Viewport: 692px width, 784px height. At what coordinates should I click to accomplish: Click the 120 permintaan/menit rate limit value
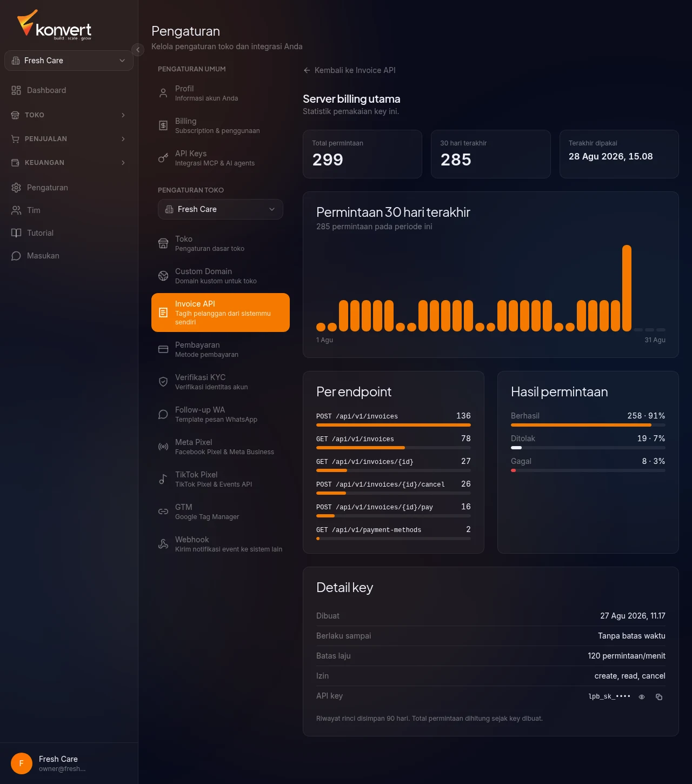point(627,656)
